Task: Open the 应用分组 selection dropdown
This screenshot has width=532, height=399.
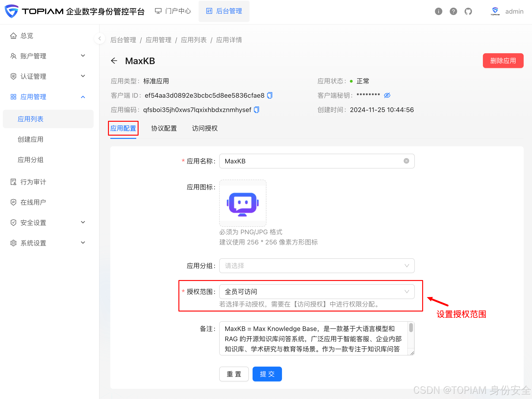Action: click(x=406, y=266)
